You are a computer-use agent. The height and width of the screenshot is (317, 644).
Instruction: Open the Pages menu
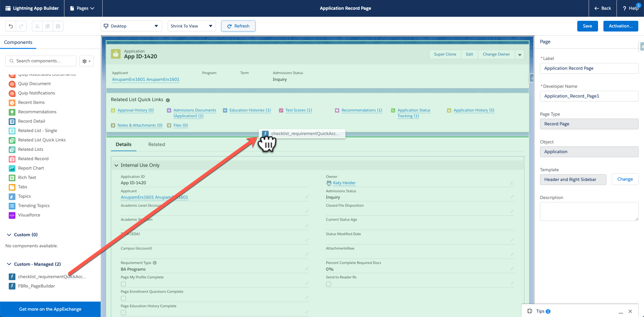point(83,8)
